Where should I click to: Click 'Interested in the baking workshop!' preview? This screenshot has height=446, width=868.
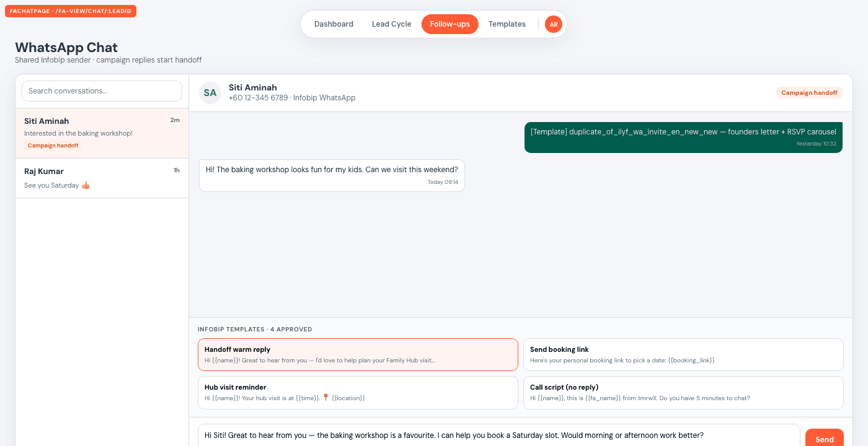pyautogui.click(x=78, y=133)
